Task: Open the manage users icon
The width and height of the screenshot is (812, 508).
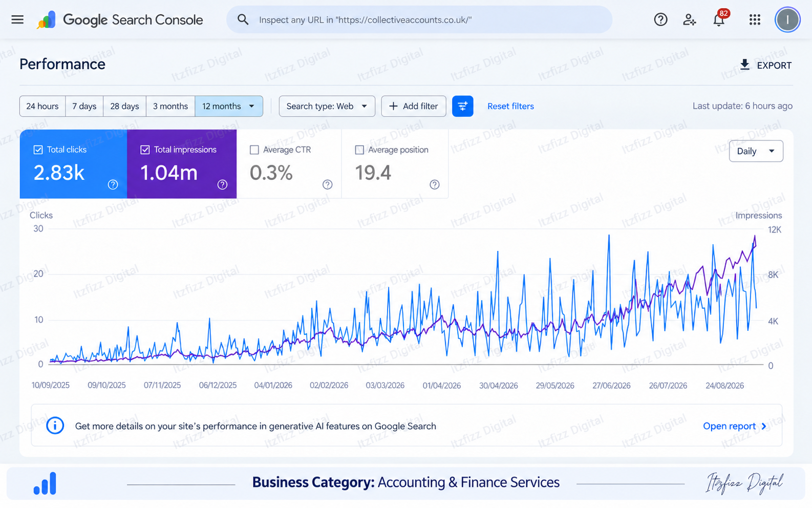Action: (689, 20)
